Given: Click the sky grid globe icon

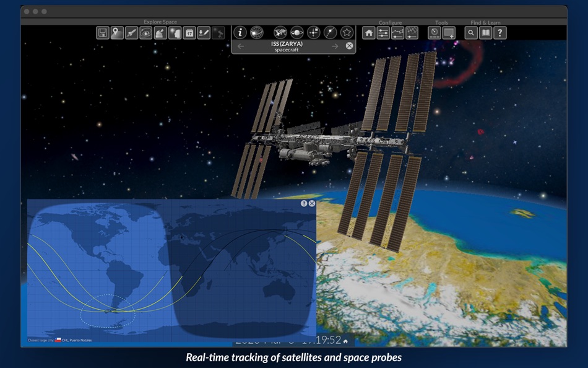Looking at the screenshot, I should coord(257,32).
